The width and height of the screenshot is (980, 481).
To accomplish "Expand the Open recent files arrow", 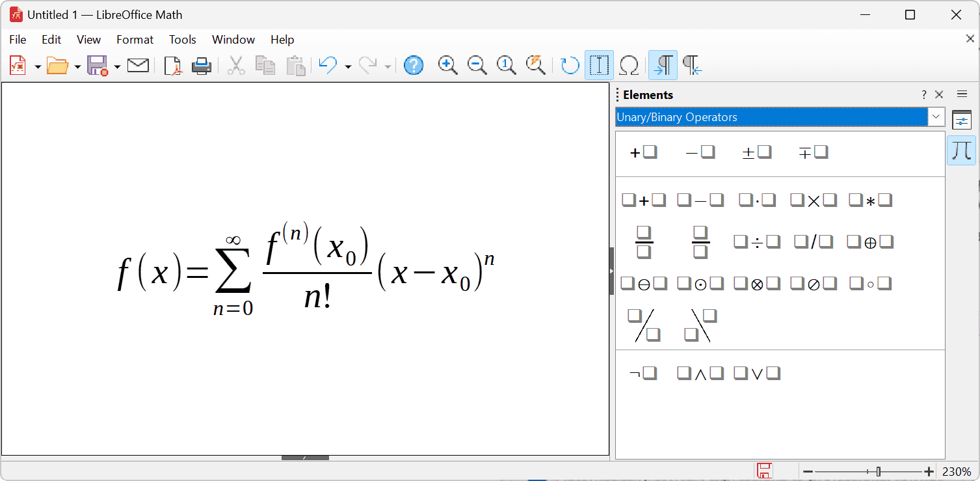I will (x=77, y=66).
